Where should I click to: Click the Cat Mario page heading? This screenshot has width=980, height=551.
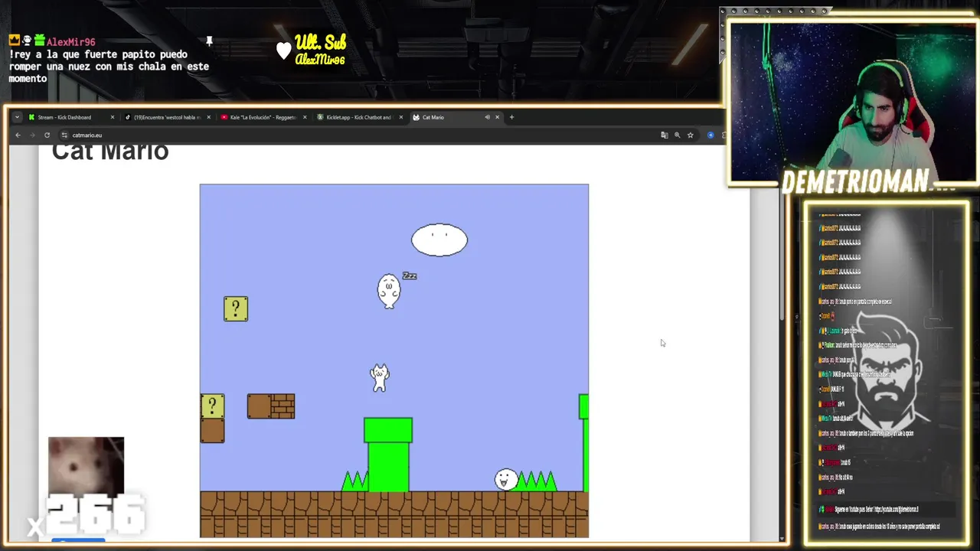[110, 152]
